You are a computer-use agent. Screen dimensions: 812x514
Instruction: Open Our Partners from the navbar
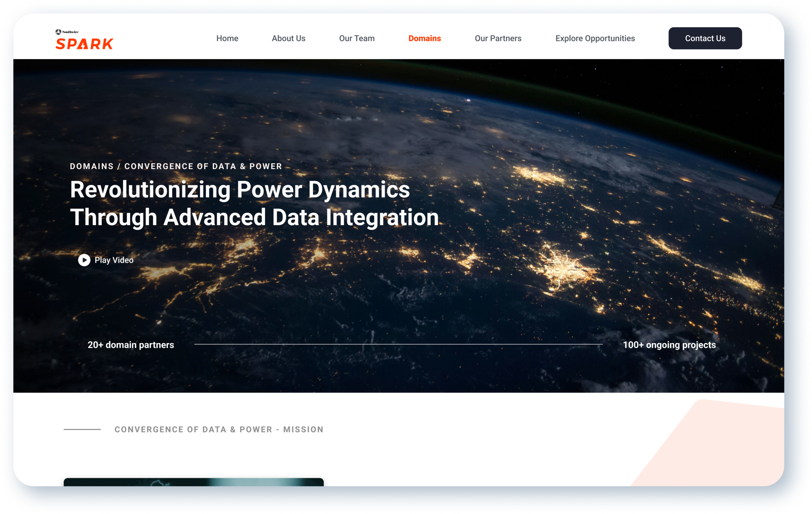pos(498,38)
